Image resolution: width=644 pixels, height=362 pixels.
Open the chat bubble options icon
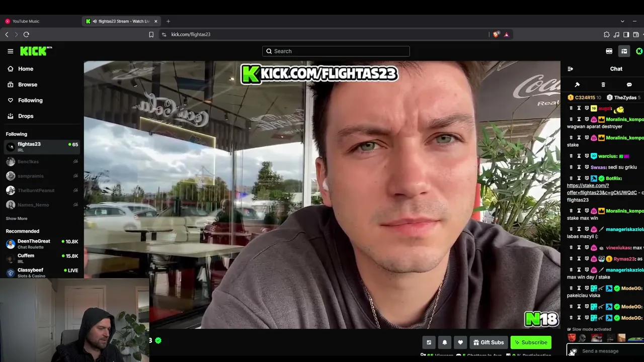pyautogui.click(x=629, y=84)
